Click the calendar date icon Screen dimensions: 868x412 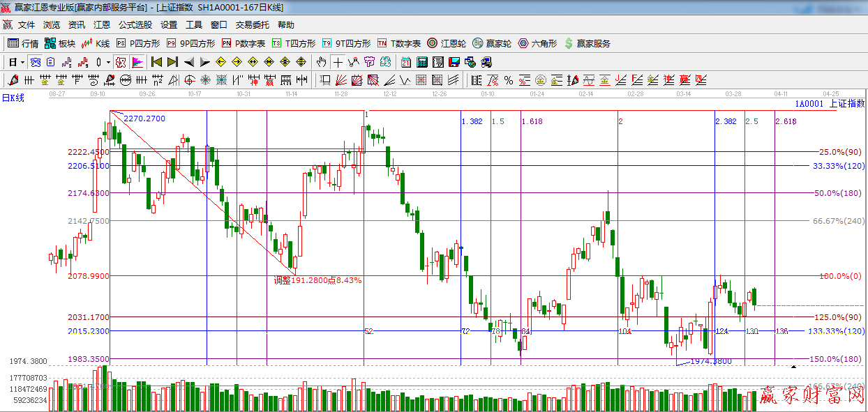click(405, 62)
